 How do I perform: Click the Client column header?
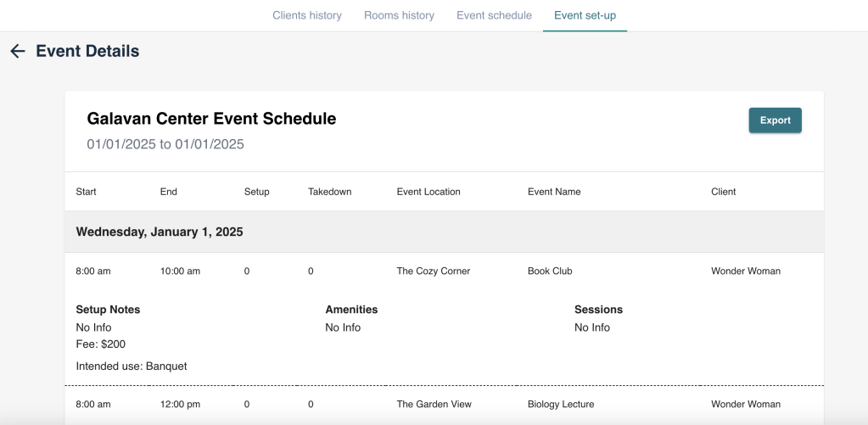tap(724, 192)
